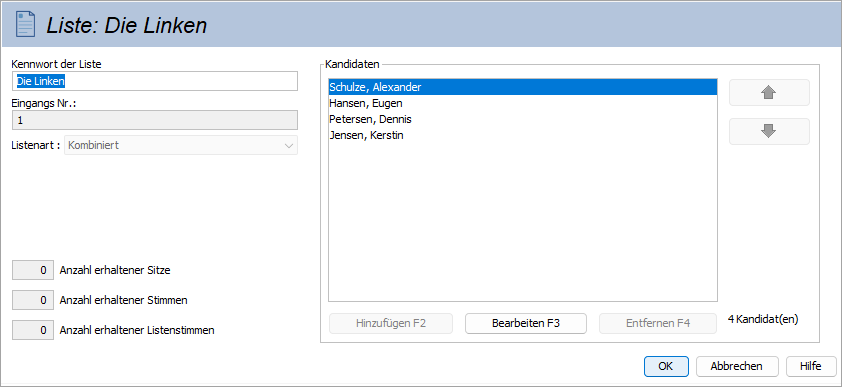Click the Hinzufügen F2 button
Screen dimensions: 842x387
tap(391, 324)
